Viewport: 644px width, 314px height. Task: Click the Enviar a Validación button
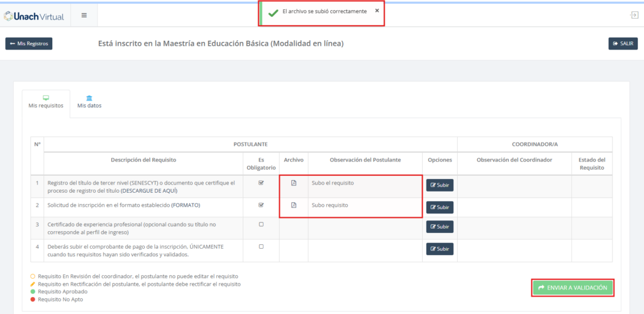572,288
